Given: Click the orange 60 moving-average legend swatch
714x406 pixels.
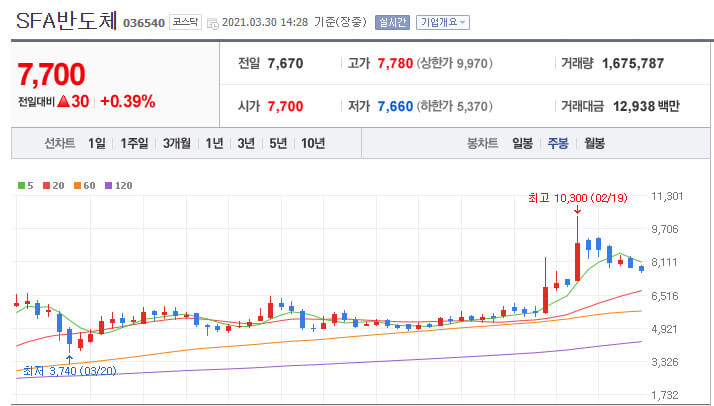Looking at the screenshot, I should click(x=77, y=186).
